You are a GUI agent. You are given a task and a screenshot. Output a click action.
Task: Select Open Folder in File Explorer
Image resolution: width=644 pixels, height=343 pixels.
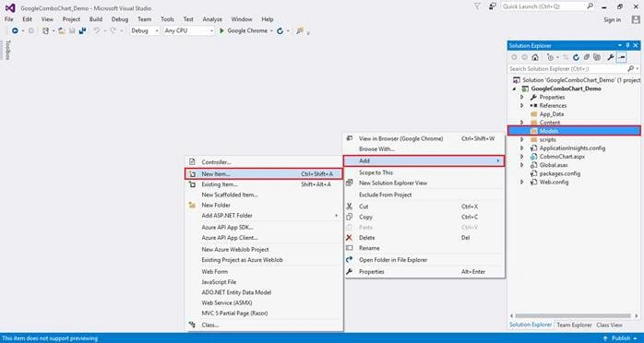(423, 260)
